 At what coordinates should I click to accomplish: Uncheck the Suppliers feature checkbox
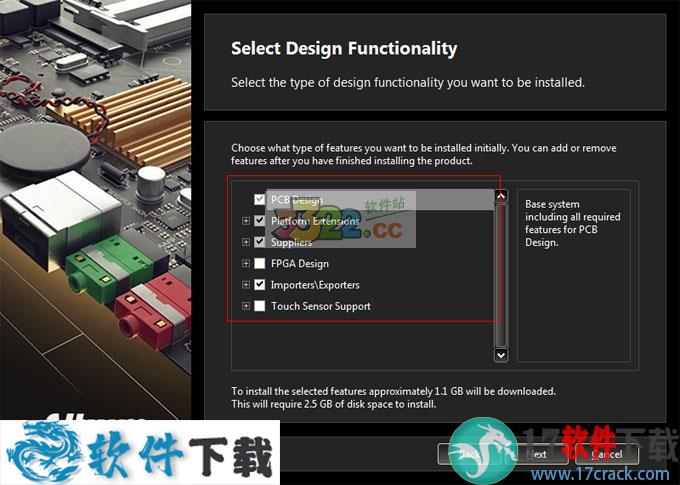[260, 242]
